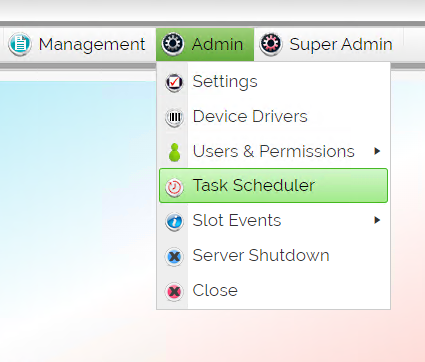Open the Super Admin menu
425x362 pixels.
point(326,44)
